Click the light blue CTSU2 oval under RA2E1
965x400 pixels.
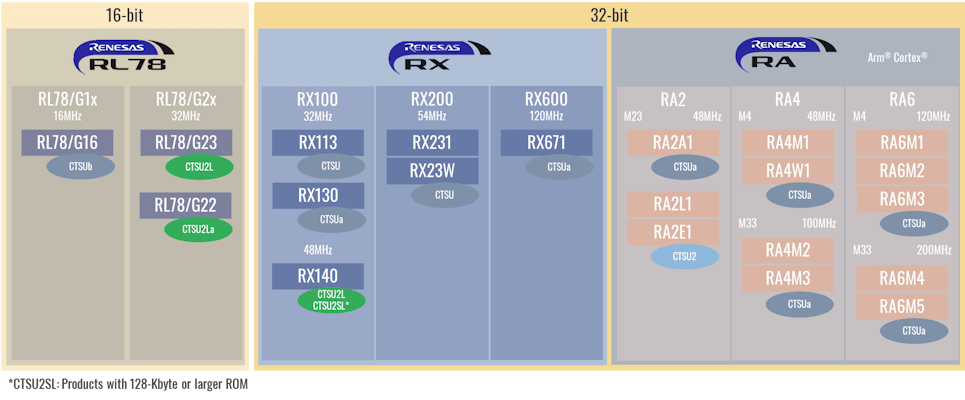click(685, 256)
